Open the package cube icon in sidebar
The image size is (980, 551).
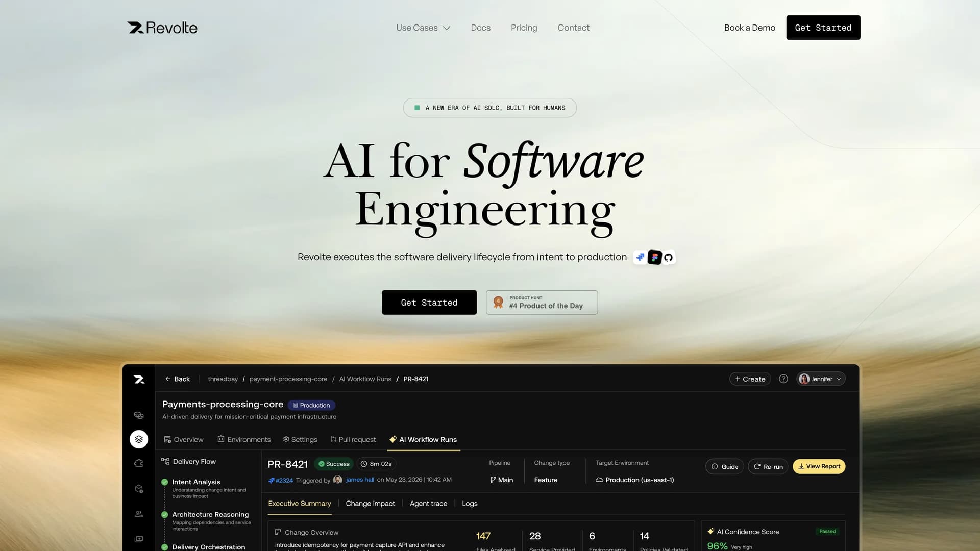pos(139,489)
